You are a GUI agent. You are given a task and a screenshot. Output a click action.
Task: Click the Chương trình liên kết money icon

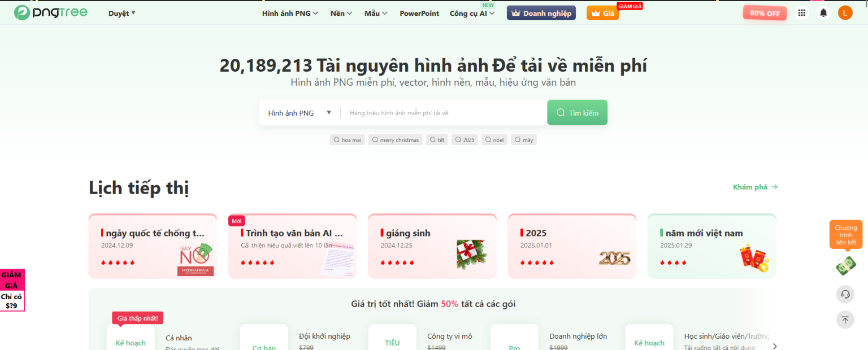pos(845,265)
